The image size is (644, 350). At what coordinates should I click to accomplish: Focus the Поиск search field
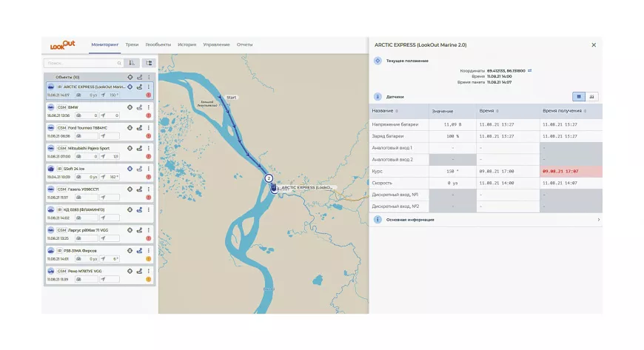click(x=84, y=63)
